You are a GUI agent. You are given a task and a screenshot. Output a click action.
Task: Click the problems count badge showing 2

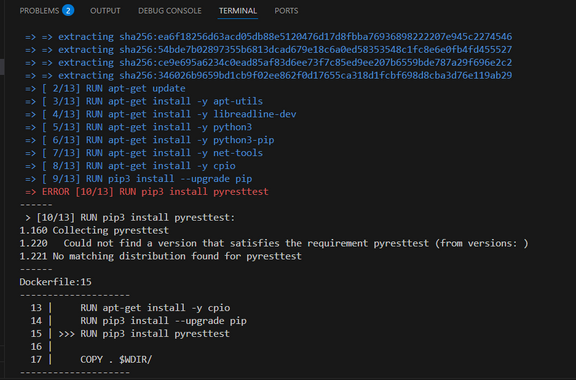pyautogui.click(x=68, y=11)
